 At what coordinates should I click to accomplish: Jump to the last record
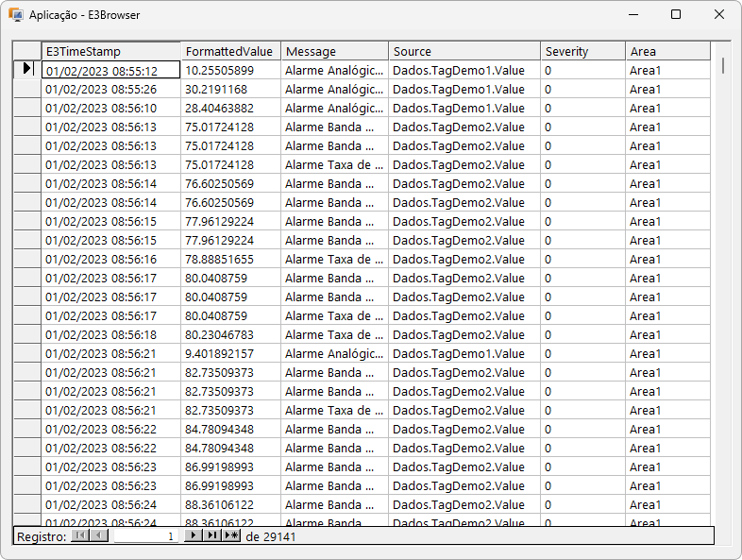[211, 535]
